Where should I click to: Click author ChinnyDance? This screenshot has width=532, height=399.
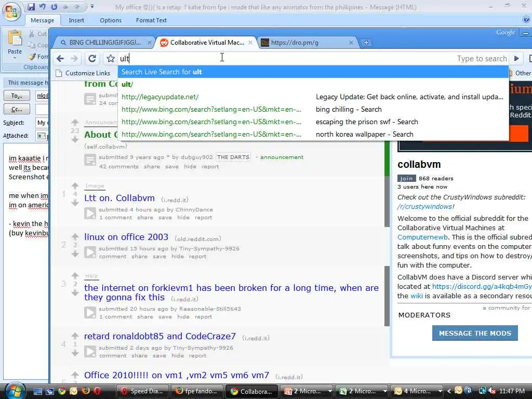[194, 210]
